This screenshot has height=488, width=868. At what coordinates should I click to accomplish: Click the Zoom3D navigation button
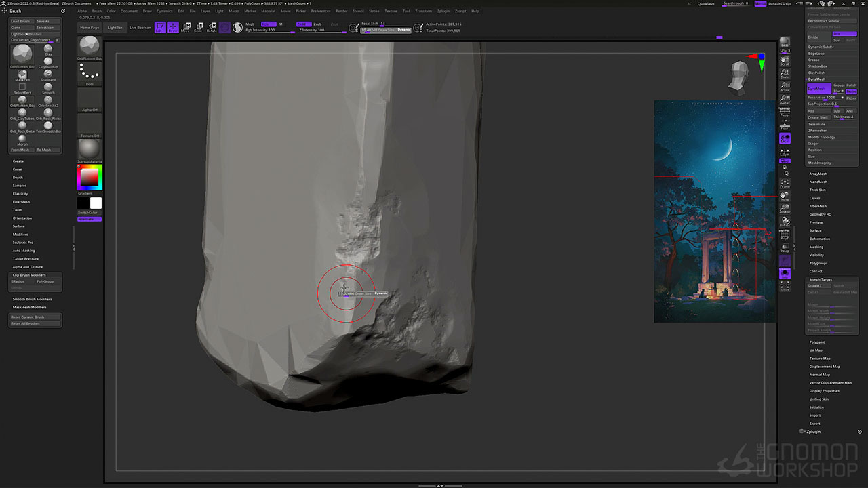785,208
